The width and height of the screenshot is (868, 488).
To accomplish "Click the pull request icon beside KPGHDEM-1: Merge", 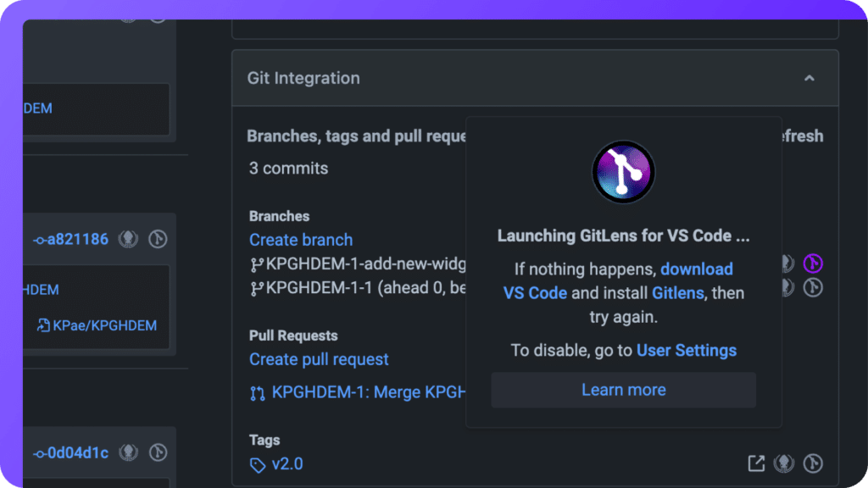I will coord(258,393).
